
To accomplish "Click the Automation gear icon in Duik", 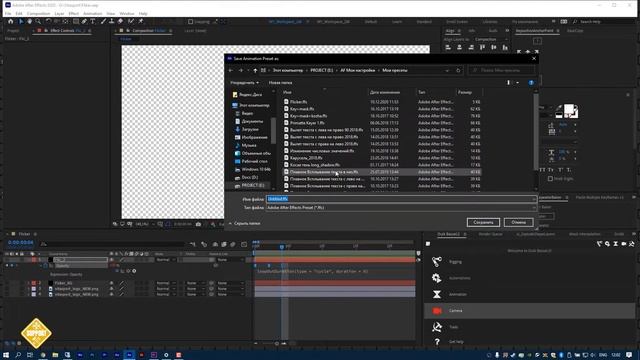I will tap(437, 278).
